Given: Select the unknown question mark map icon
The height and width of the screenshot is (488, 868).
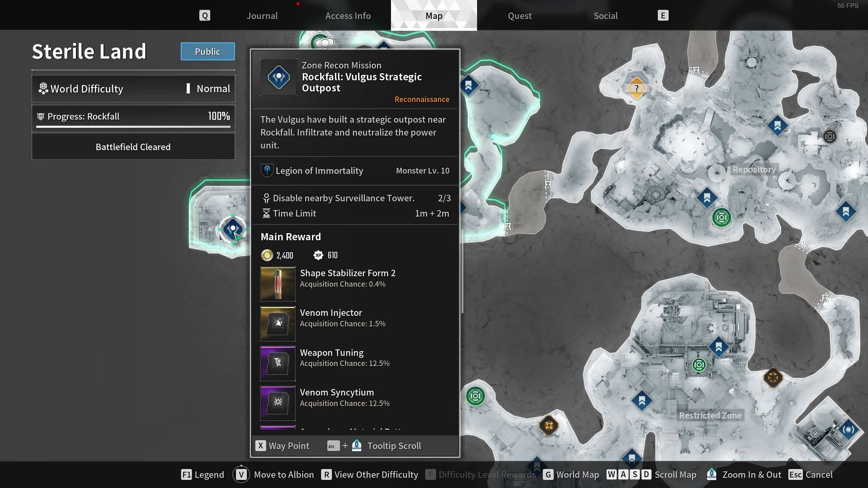Looking at the screenshot, I should pyautogui.click(x=636, y=88).
